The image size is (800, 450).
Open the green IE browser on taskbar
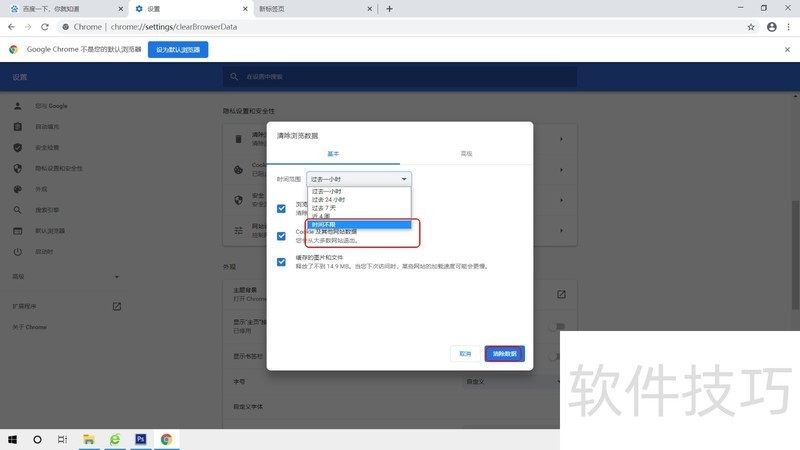click(x=115, y=439)
